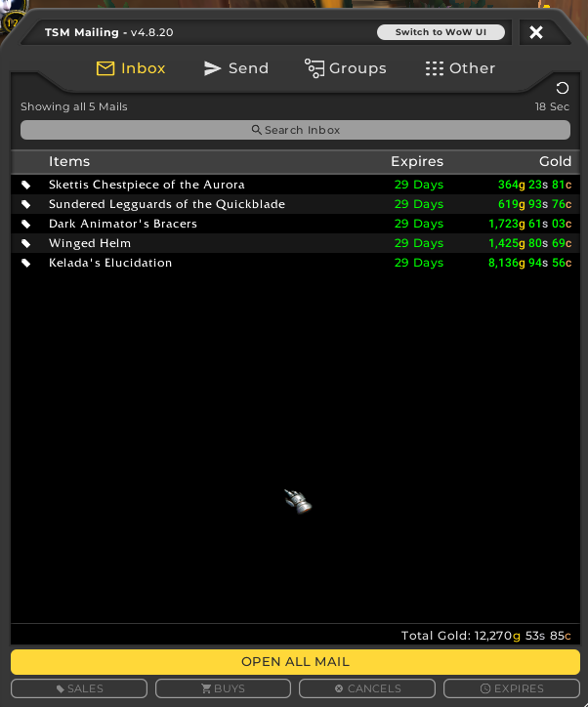
Task: Click the refresh inbox icon
Action: pyautogui.click(x=562, y=89)
